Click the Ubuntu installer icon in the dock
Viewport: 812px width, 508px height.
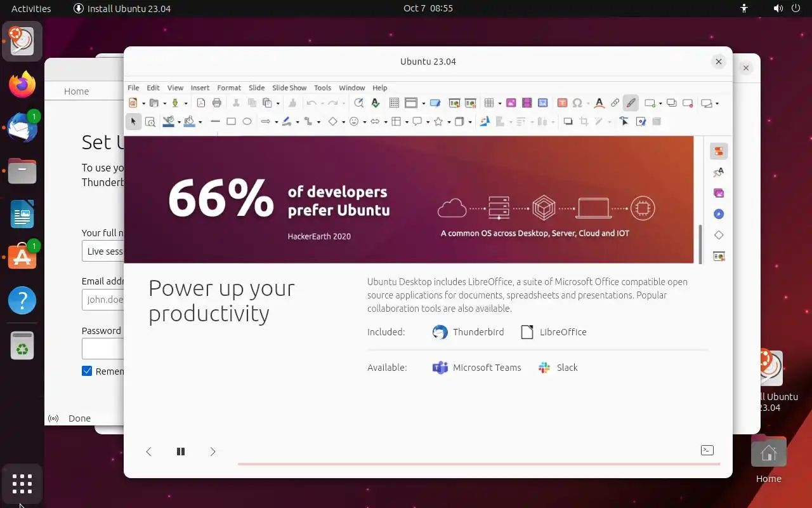(x=22, y=41)
